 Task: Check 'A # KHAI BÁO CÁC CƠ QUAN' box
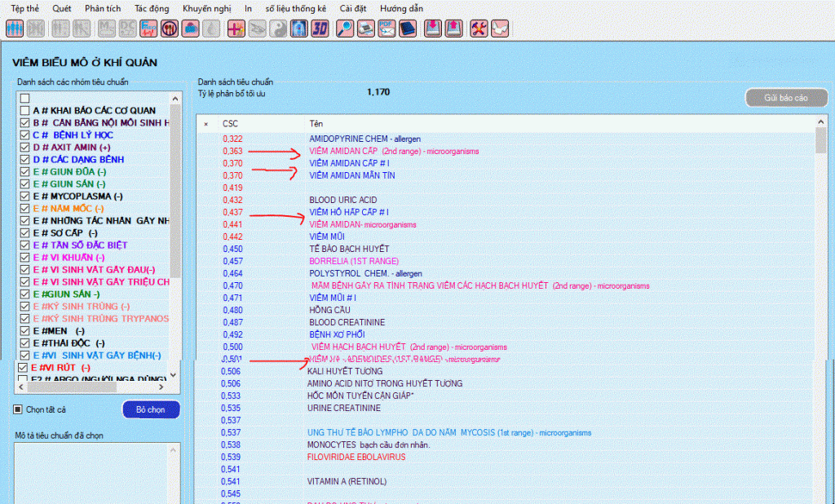coord(24,110)
